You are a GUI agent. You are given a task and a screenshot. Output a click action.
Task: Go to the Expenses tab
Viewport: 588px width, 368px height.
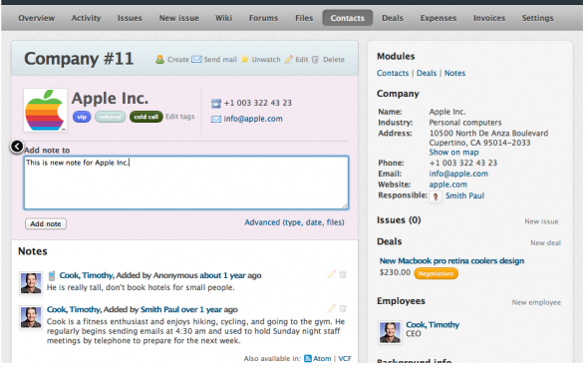[x=438, y=18]
